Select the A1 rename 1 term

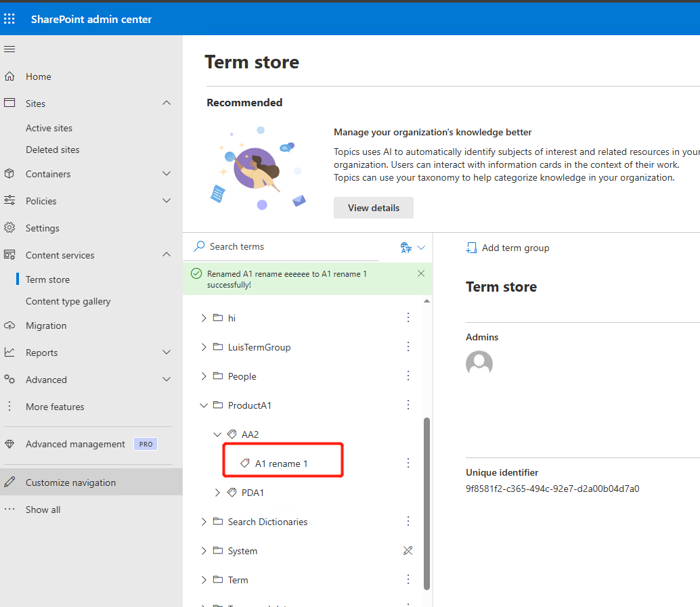point(281,464)
